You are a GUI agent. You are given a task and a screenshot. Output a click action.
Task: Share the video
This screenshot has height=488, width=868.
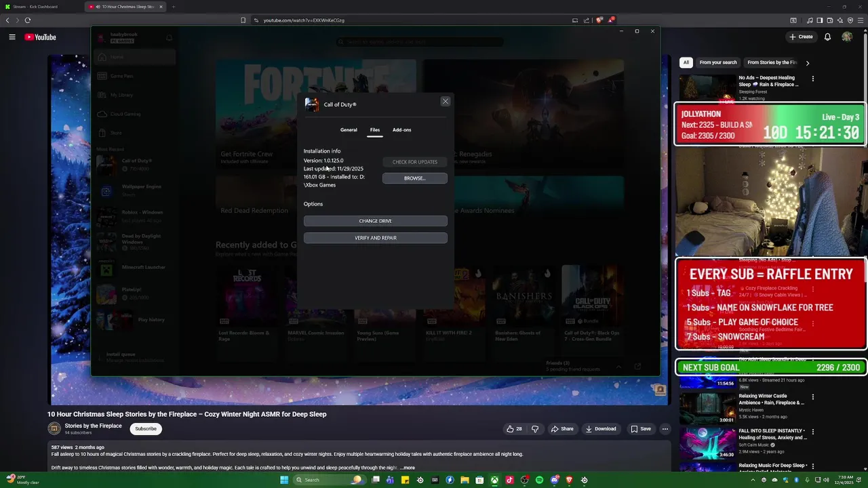click(562, 429)
